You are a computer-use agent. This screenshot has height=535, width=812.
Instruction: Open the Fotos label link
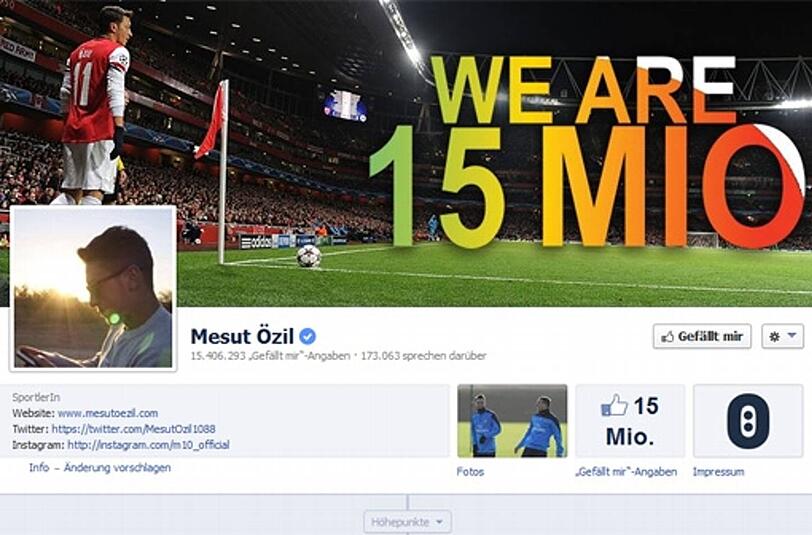pos(470,472)
